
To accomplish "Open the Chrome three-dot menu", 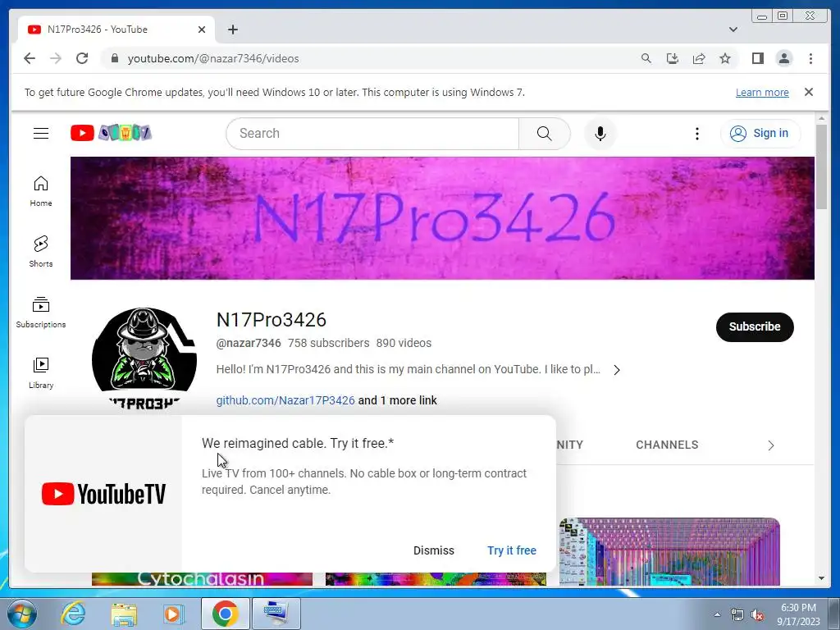I will click(x=810, y=58).
